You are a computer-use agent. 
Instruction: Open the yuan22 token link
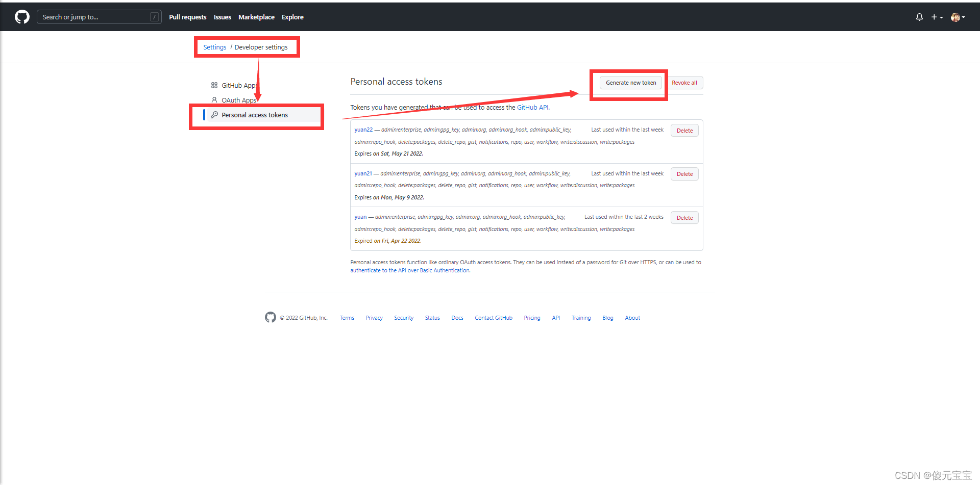pos(363,130)
